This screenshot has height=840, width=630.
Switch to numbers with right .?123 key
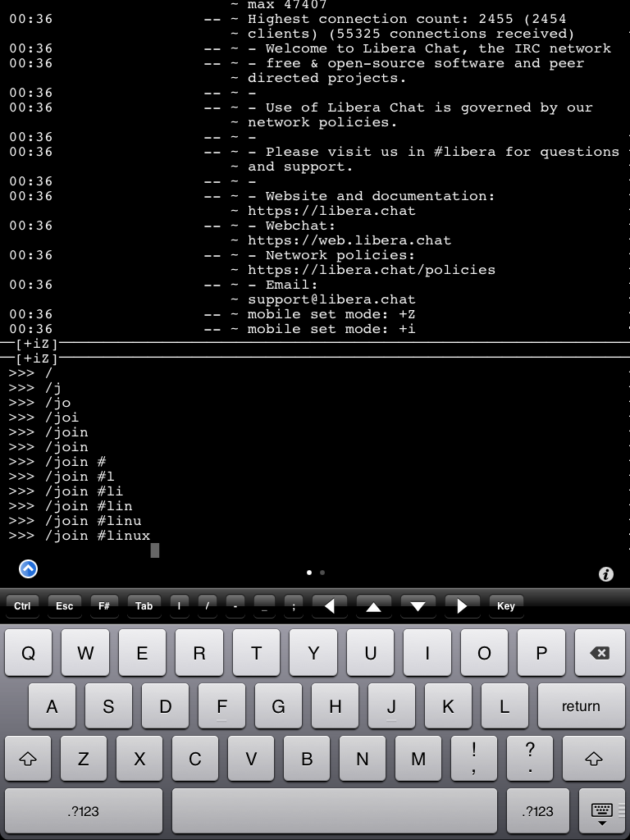click(537, 810)
